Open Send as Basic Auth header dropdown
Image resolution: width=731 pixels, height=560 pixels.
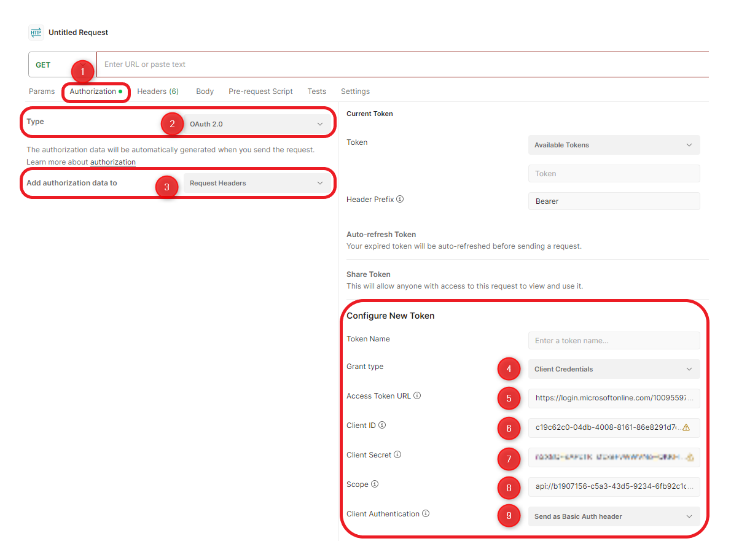click(x=614, y=516)
